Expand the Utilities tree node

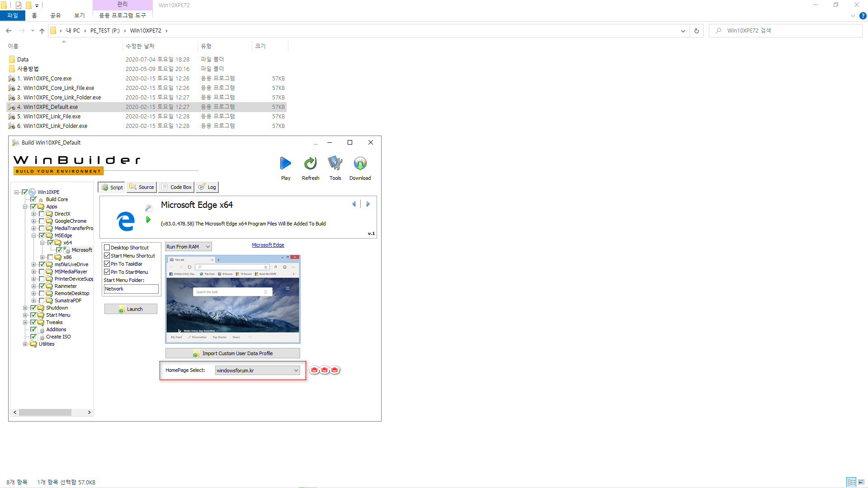click(25, 344)
